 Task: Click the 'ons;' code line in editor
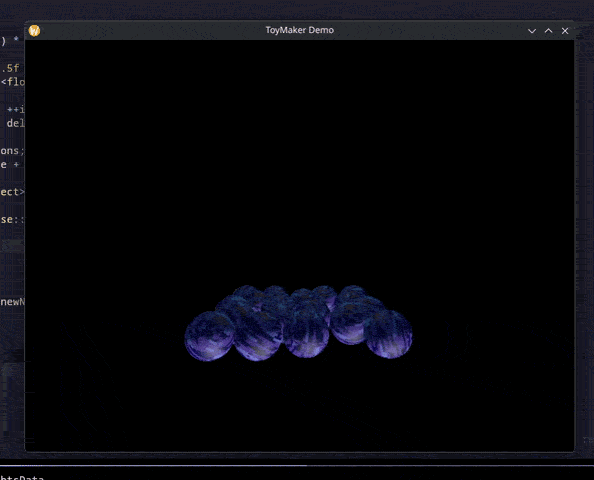click(13, 151)
